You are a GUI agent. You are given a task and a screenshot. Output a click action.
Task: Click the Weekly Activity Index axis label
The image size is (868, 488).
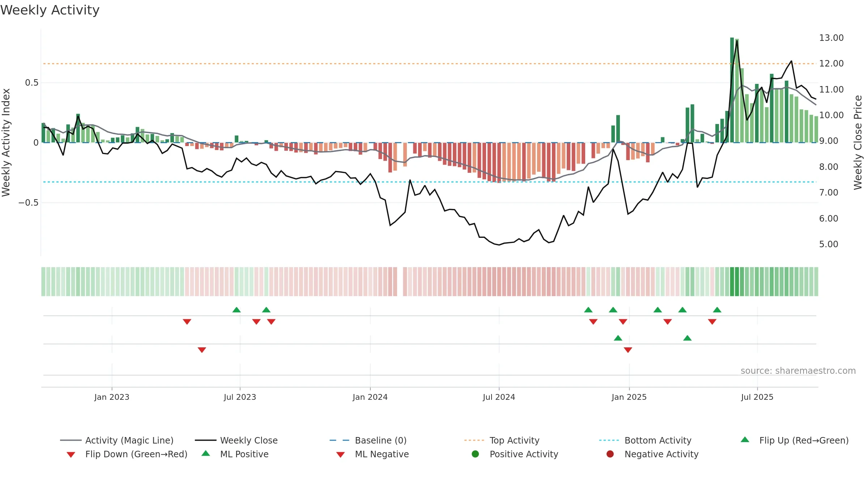click(x=6, y=142)
